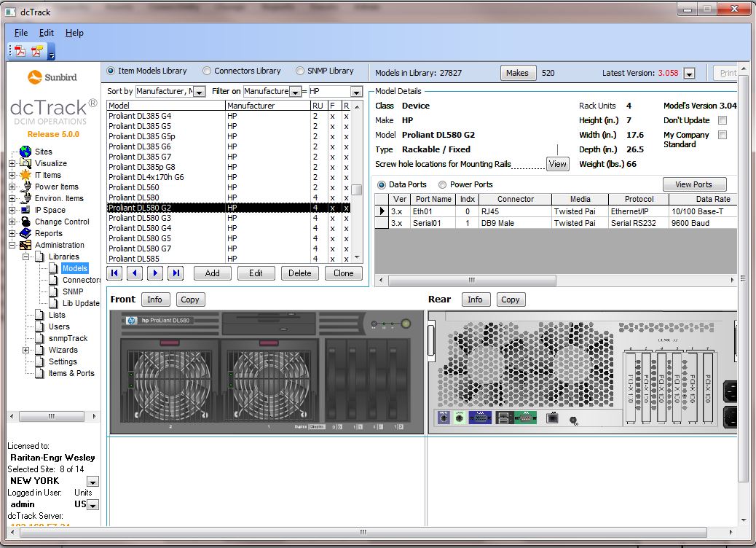This screenshot has width=756, height=548.
Task: Select the Connectors Library radio button
Action: click(x=207, y=71)
